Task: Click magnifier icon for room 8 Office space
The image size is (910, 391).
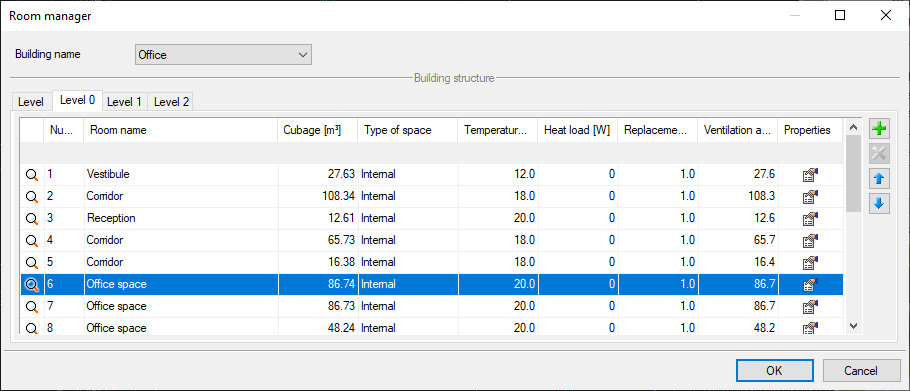Action: tap(32, 328)
